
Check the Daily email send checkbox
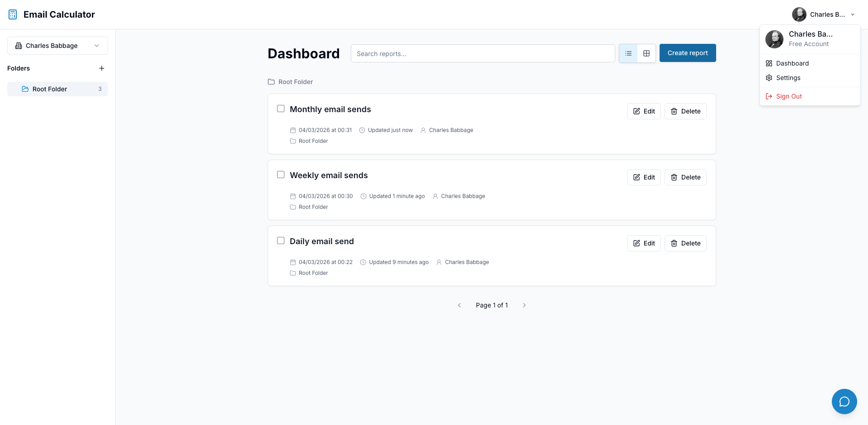click(280, 241)
